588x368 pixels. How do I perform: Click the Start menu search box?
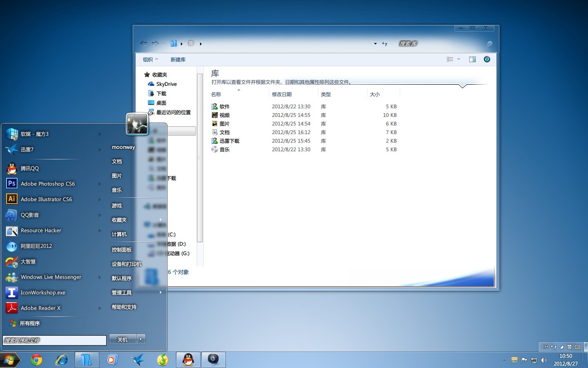(x=54, y=340)
